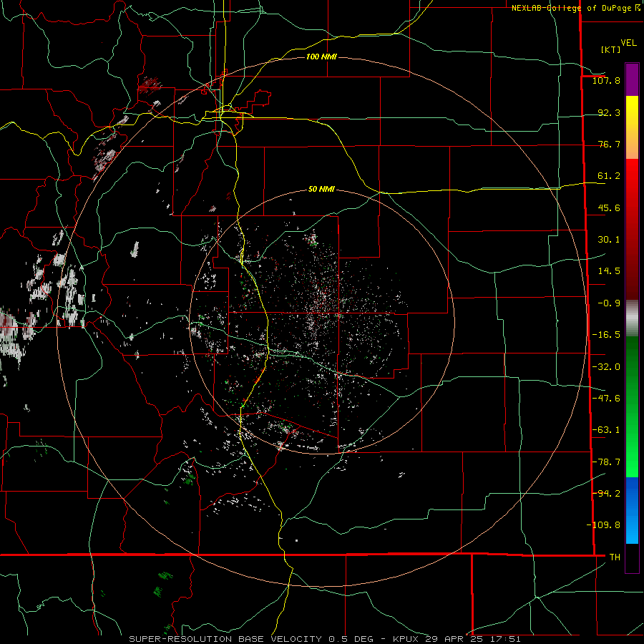Image resolution: width=644 pixels, height=644 pixels.
Task: Select the 45.6 velocity scale value
Action: pos(609,208)
